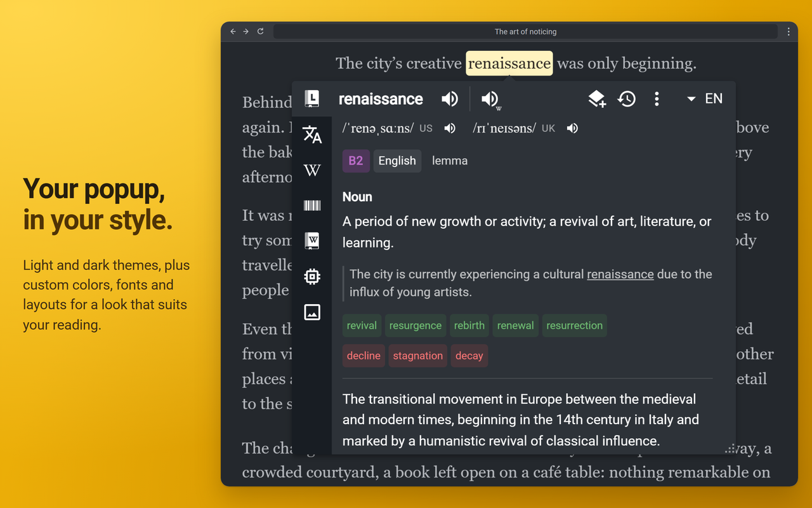Click the popup resize grip at bottom corner
This screenshot has width=812, height=508.
click(x=730, y=449)
